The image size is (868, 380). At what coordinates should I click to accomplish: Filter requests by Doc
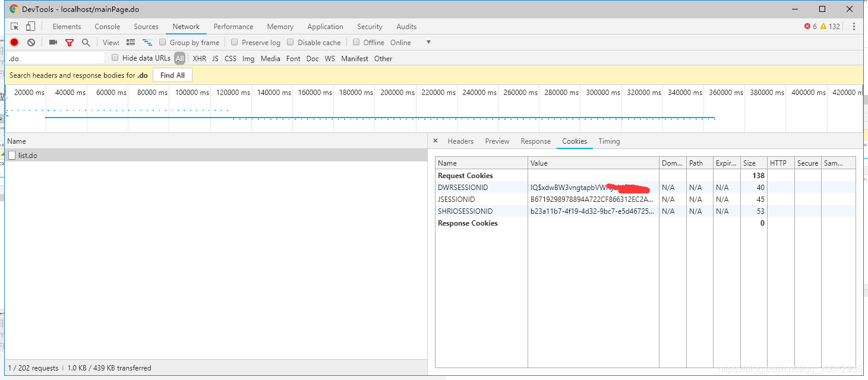(x=313, y=59)
